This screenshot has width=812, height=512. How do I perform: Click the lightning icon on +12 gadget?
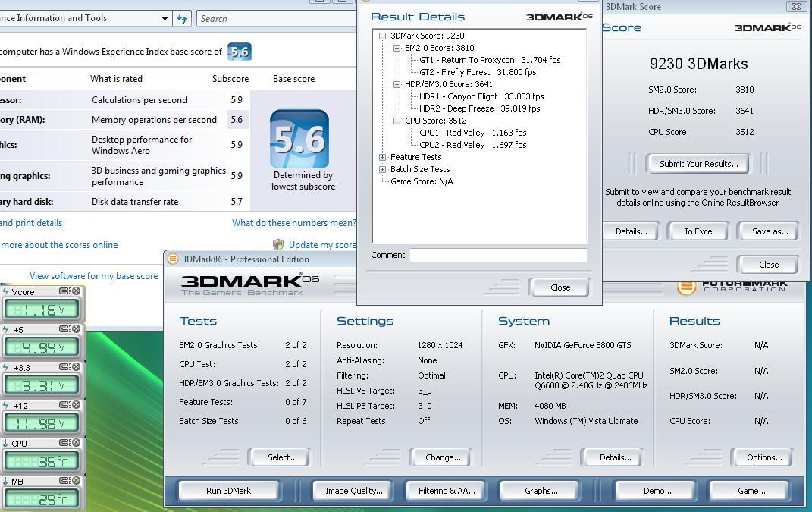(5, 405)
